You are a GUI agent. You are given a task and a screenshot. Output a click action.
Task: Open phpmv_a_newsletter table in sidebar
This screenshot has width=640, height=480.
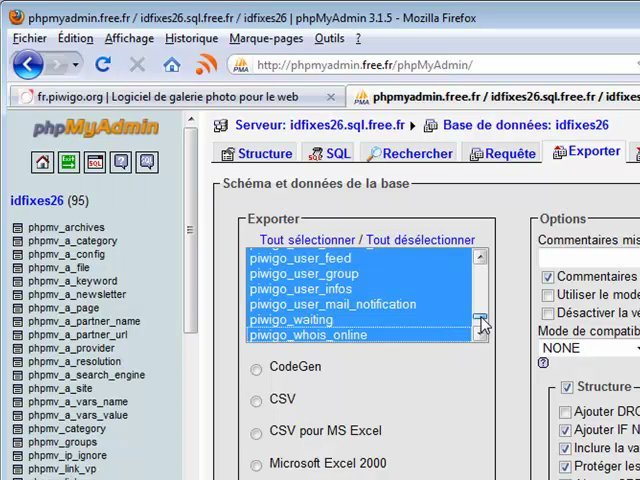[x=77, y=295]
